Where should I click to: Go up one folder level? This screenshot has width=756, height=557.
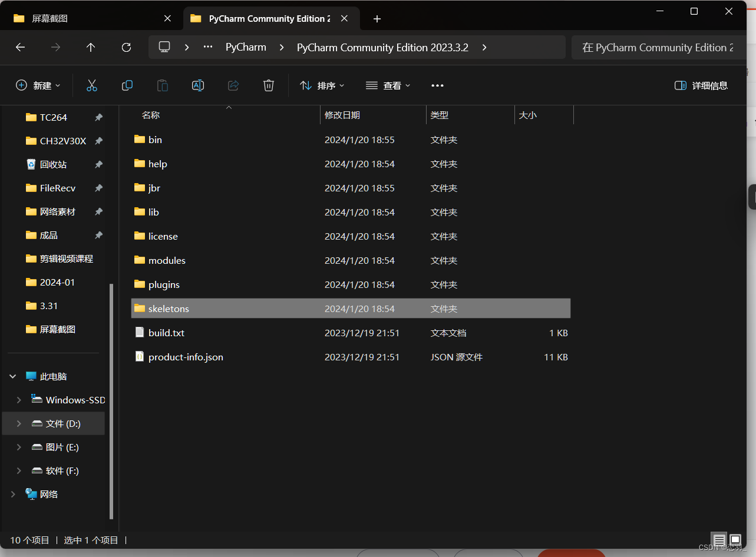[x=91, y=47]
